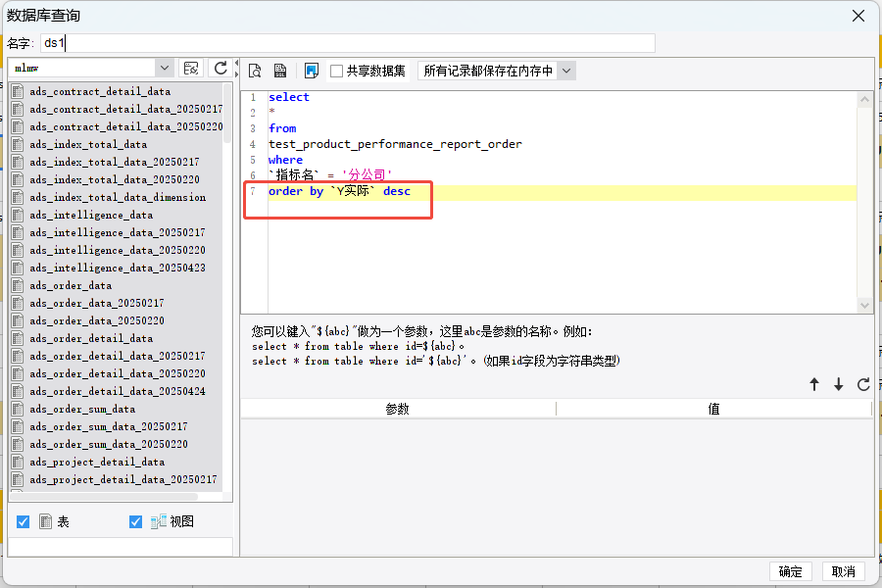Click the 'where' keyword in SQL editor
Screen dimensions: 882x588
[x=285, y=160]
